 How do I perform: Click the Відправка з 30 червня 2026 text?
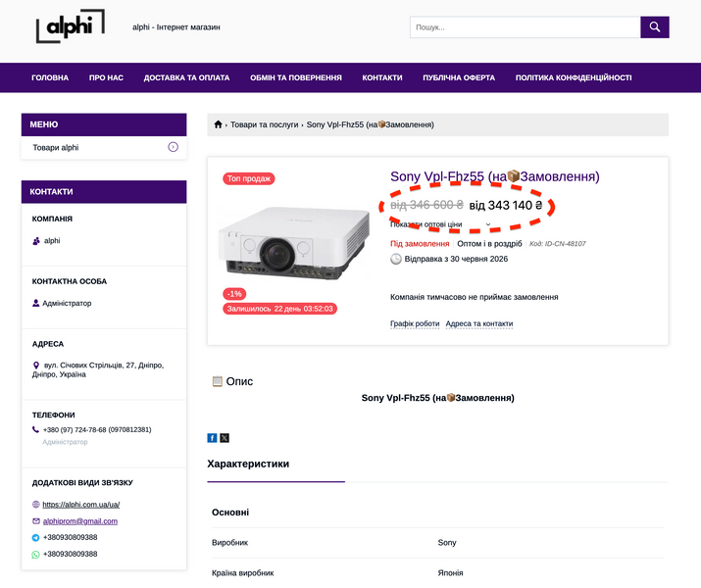(456, 259)
